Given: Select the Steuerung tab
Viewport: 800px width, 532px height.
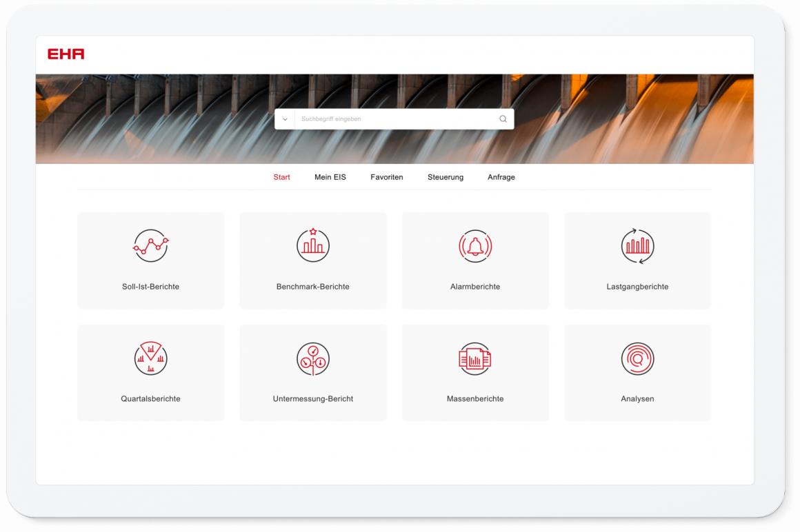Looking at the screenshot, I should pyautogui.click(x=446, y=177).
